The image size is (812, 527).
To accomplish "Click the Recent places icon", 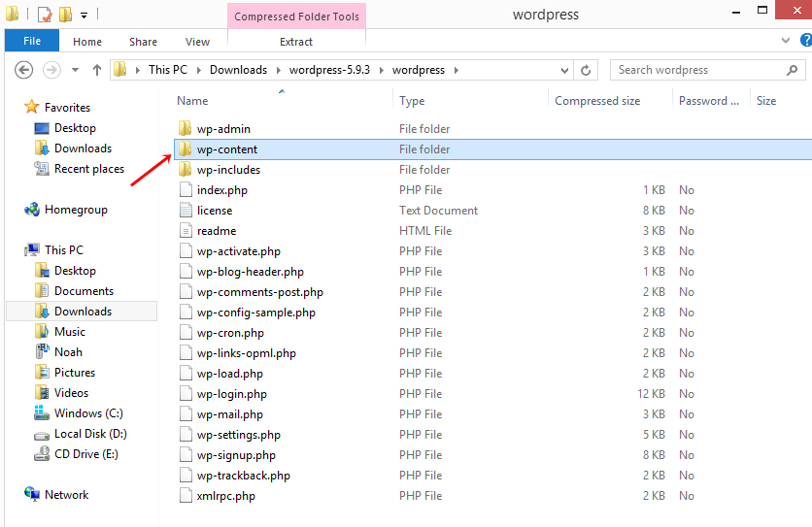I will click(x=42, y=168).
